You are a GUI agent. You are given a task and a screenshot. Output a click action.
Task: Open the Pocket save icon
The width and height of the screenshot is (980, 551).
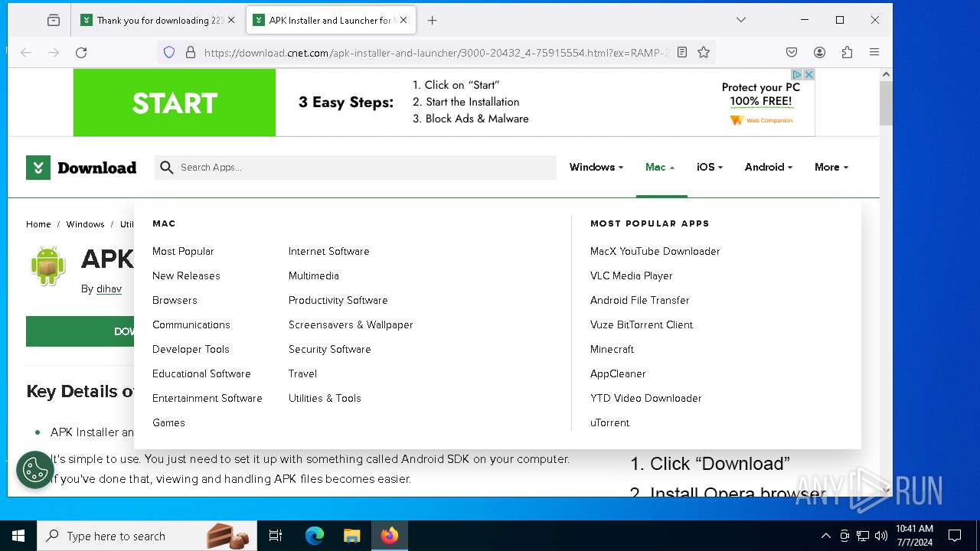[x=792, y=52]
